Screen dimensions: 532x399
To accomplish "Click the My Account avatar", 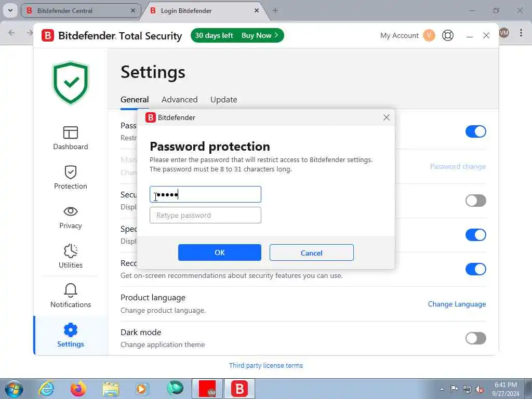I will (429, 35).
